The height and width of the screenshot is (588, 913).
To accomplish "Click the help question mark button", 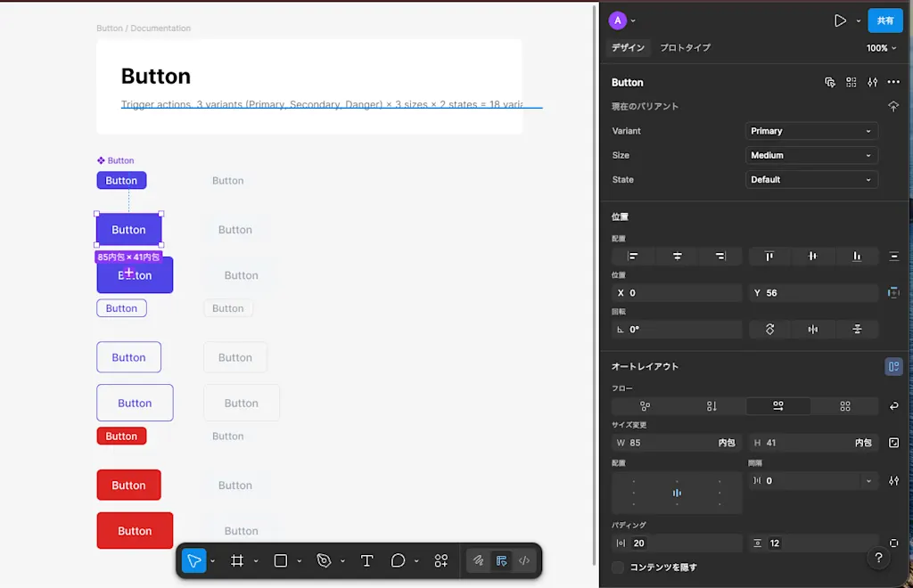I will coord(878,559).
